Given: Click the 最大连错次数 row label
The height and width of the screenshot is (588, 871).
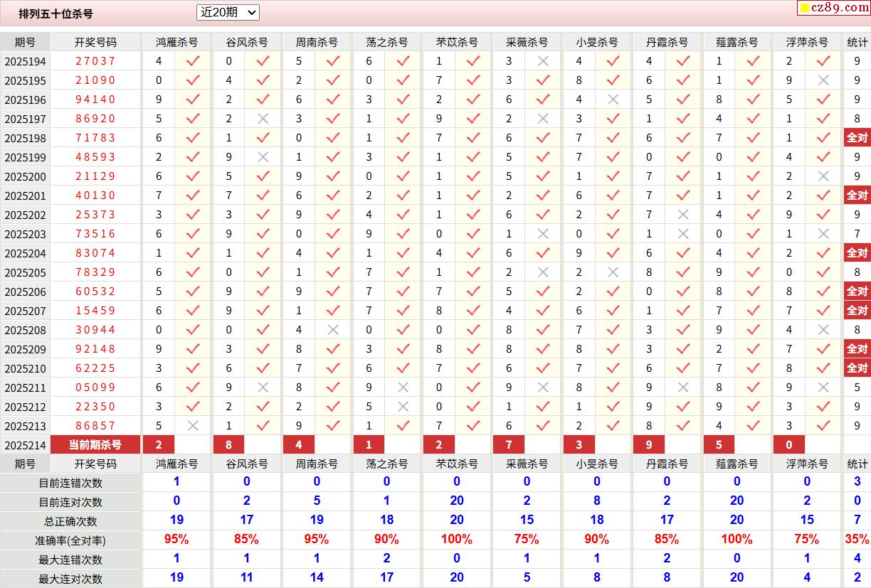Looking at the screenshot, I should (70, 560).
